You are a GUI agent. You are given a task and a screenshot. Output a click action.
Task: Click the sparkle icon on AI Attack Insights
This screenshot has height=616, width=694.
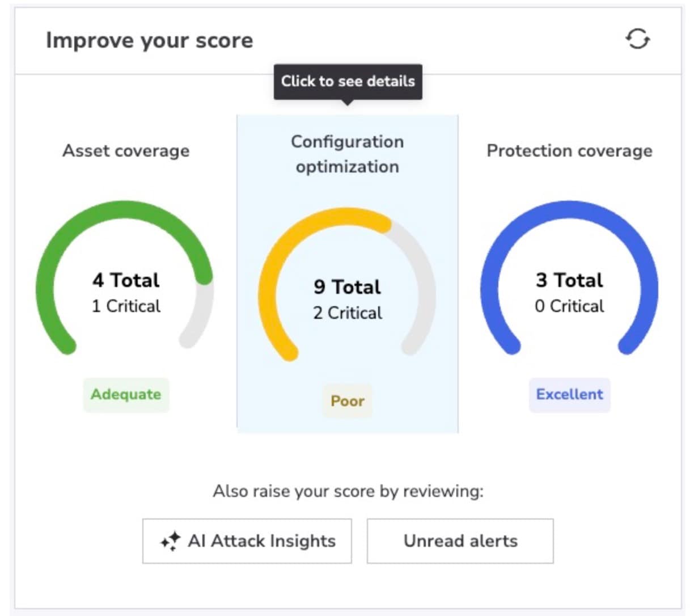[170, 541]
